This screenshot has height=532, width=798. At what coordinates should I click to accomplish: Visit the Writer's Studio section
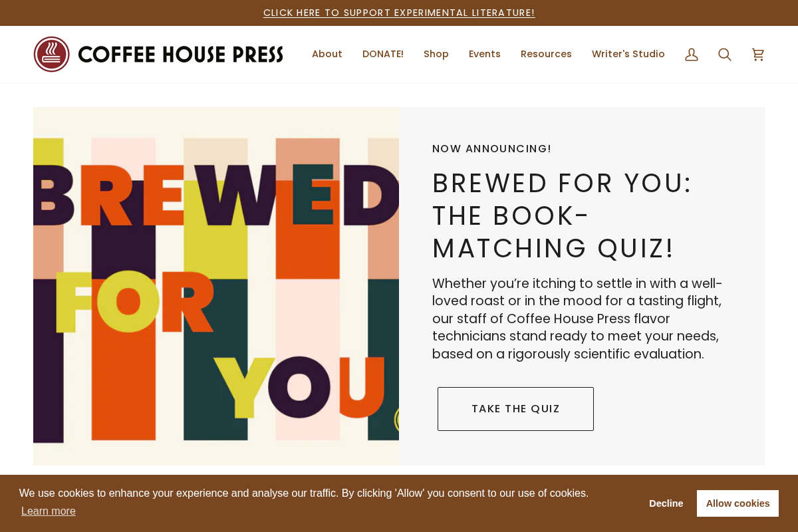[628, 54]
